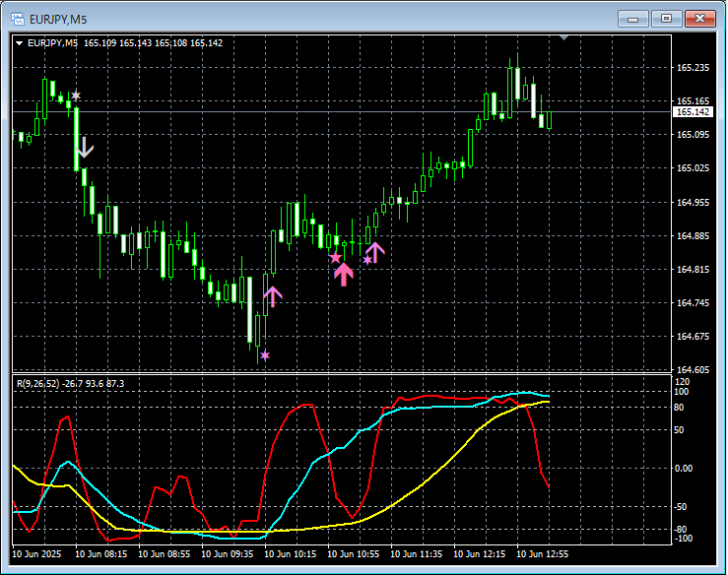Click the EURJPY,M5 window title text
Image resolution: width=728 pixels, height=575 pixels.
tap(58, 20)
